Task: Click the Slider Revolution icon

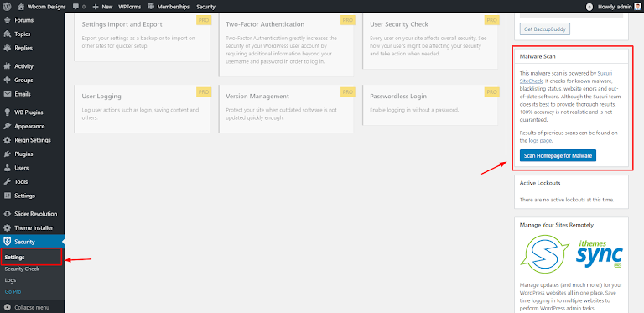Action: [x=7, y=214]
